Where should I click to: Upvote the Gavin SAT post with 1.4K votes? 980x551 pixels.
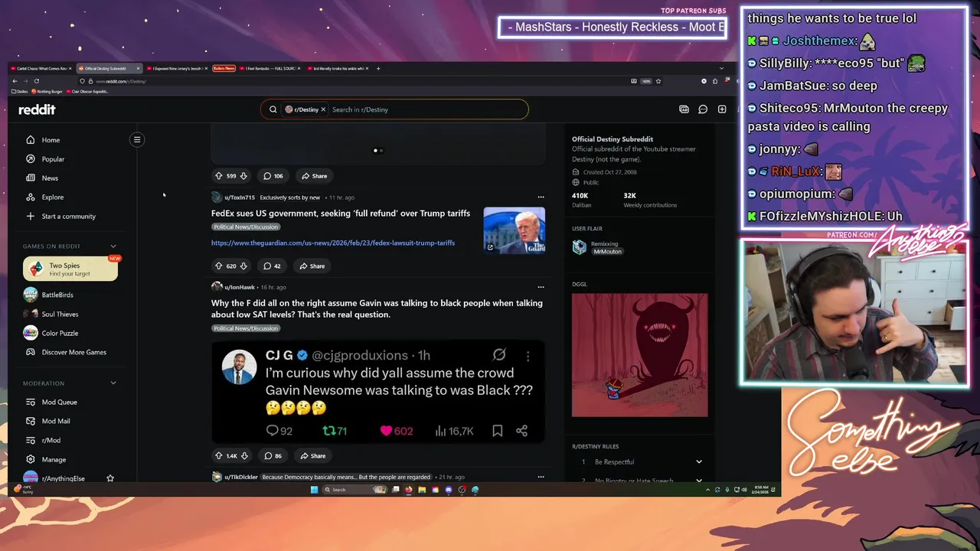coord(219,456)
